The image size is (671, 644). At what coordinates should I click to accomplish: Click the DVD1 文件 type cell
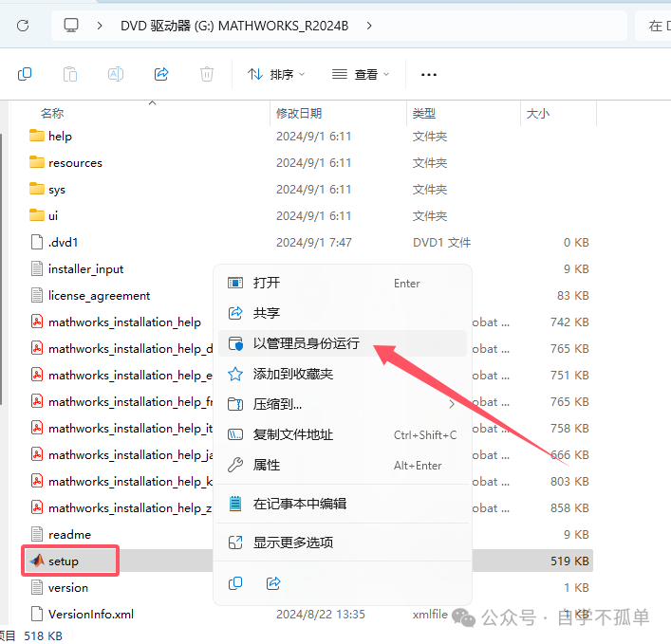pos(441,243)
